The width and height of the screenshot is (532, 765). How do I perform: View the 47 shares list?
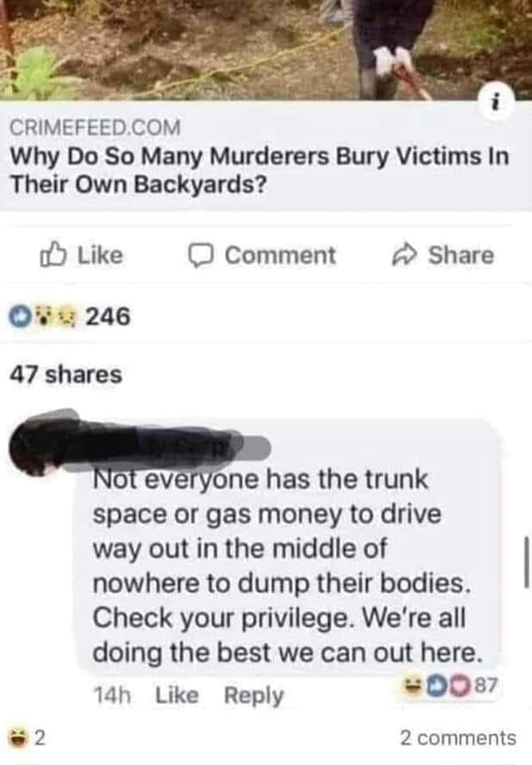(66, 375)
